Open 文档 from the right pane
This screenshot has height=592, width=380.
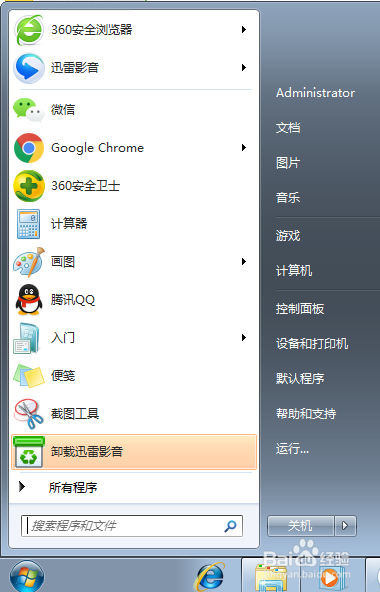pyautogui.click(x=288, y=128)
